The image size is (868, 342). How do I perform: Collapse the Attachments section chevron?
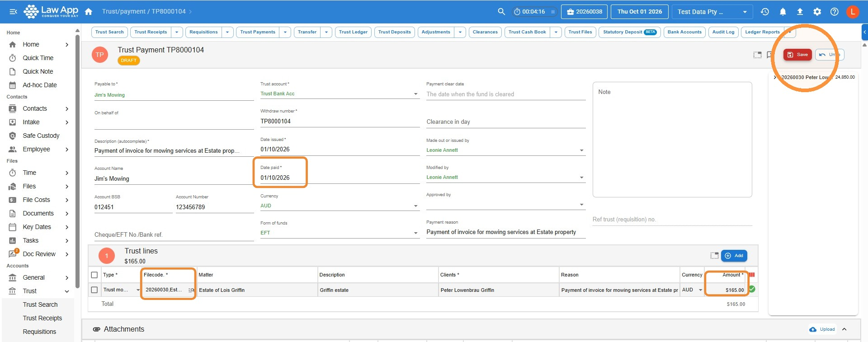(x=844, y=329)
